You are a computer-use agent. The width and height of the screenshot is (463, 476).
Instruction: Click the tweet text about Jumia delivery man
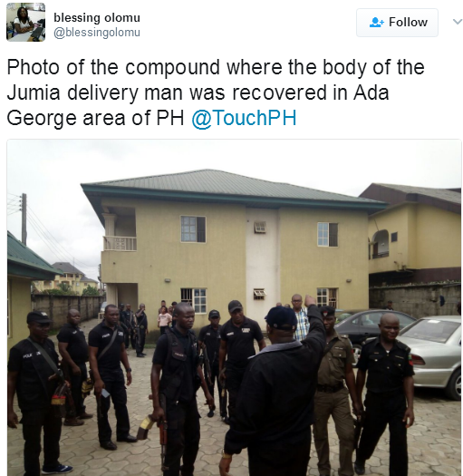[216, 92]
